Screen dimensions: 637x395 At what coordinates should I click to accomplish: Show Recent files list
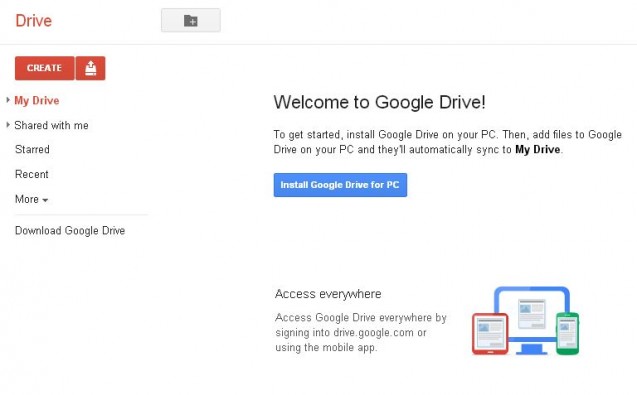coord(32,174)
